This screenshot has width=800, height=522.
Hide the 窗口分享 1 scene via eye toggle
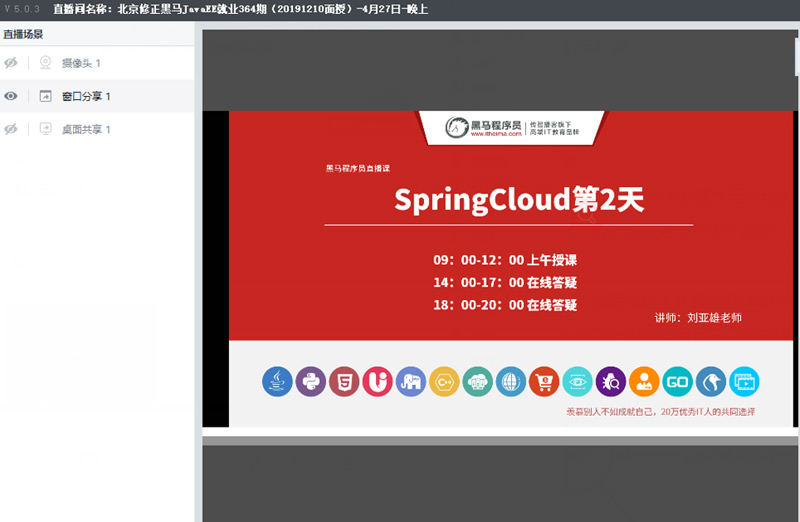11,96
